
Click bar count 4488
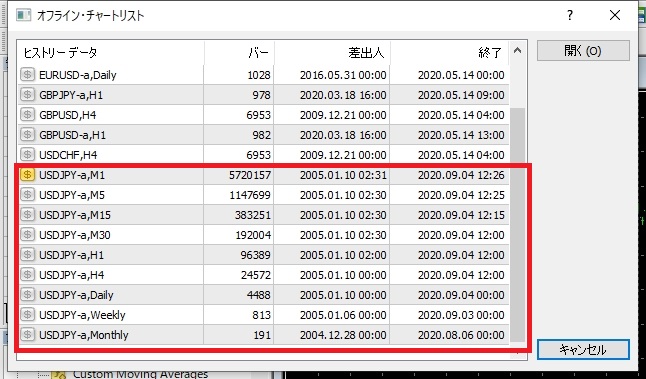click(259, 295)
